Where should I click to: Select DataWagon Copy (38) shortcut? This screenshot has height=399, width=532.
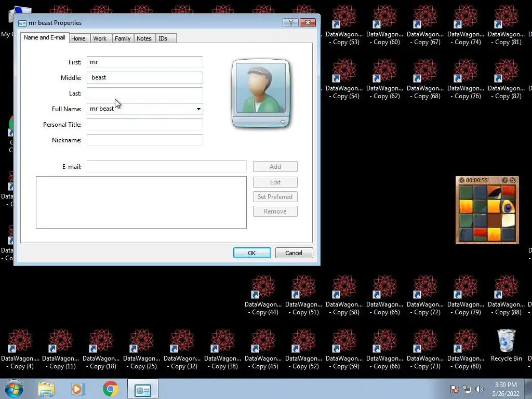click(222, 350)
